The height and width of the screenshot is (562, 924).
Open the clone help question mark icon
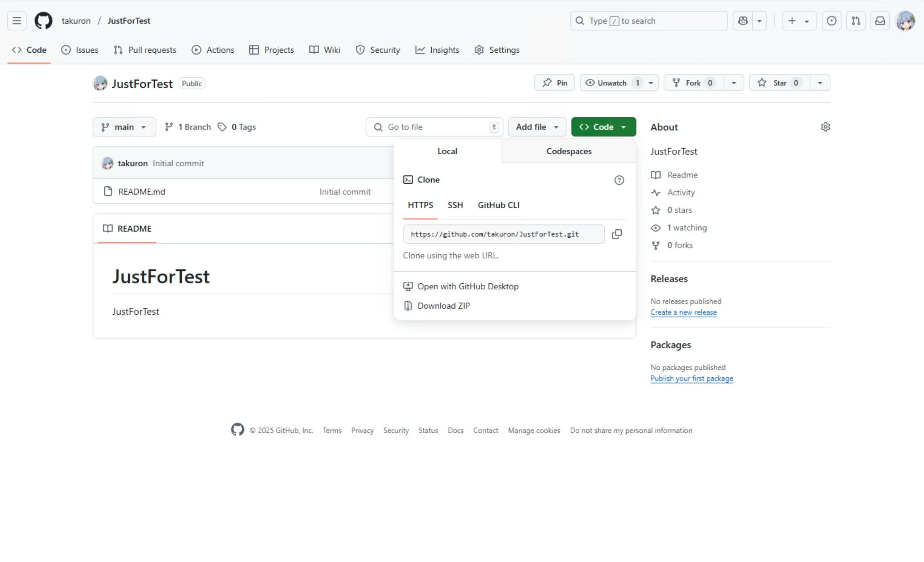pyautogui.click(x=619, y=180)
